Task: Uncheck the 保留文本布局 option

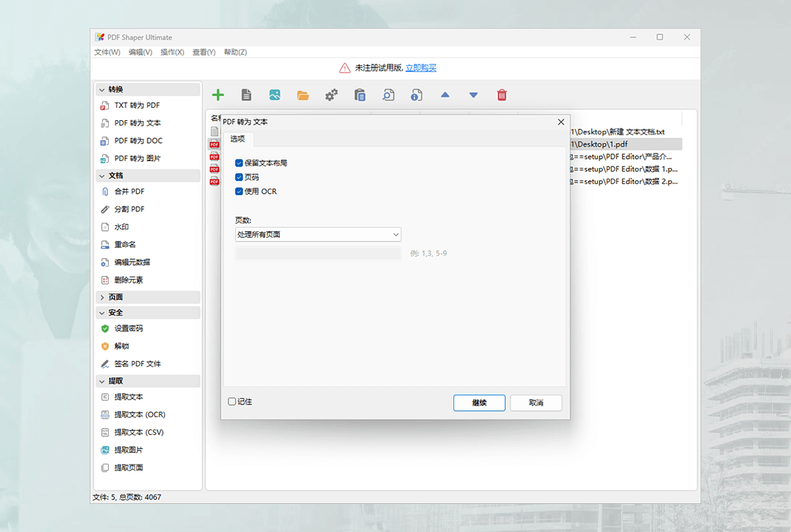Action: tap(240, 163)
